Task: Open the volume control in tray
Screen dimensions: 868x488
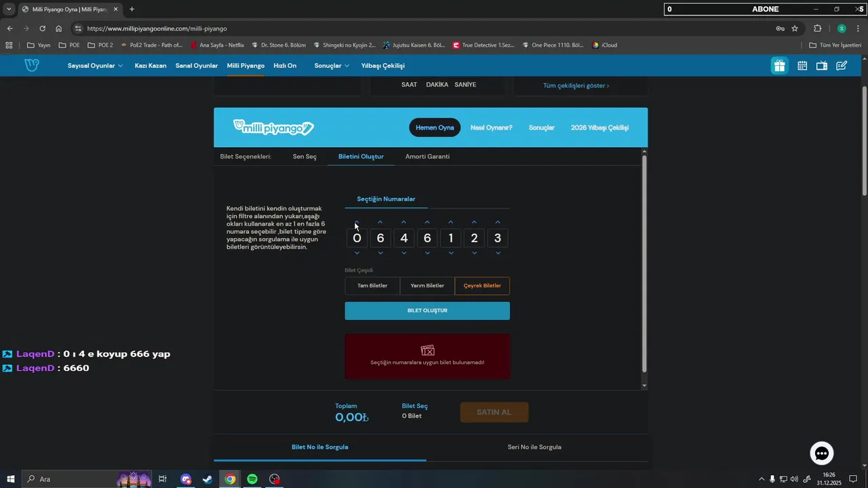Action: 794,479
